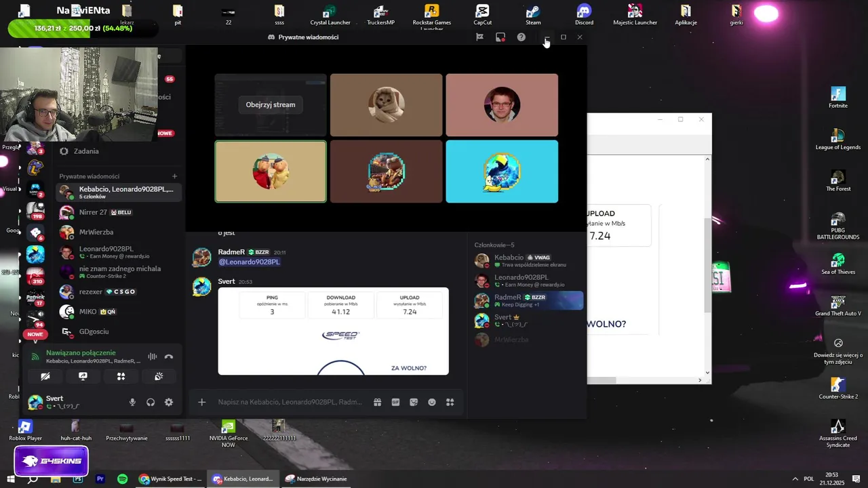
Task: Open Majestic Launcher desktop shortcut
Action: (635, 14)
